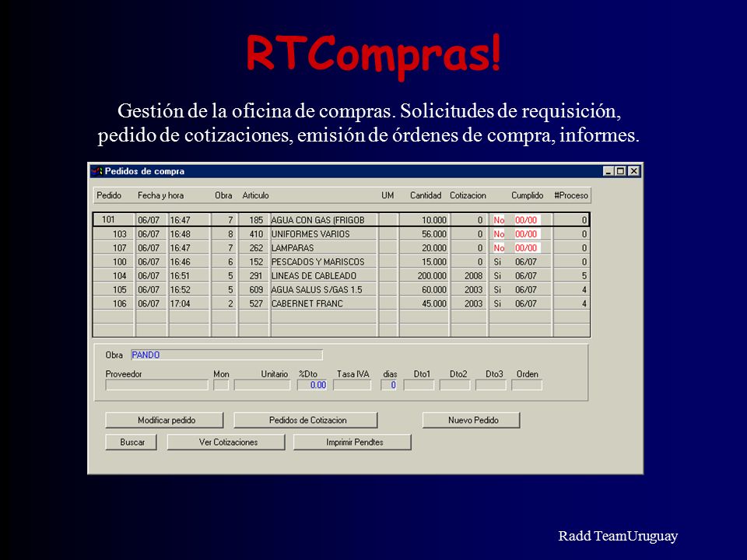Select pedido 101 cell
This screenshot has height=560, width=747.
114,219
